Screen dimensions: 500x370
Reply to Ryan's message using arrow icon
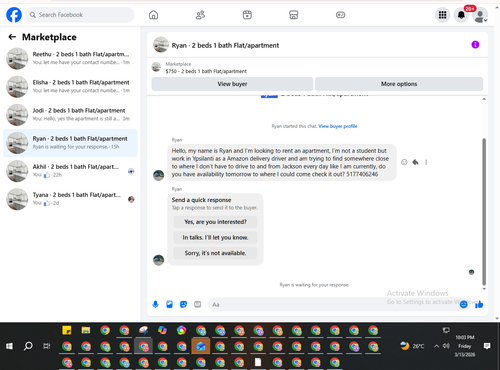[x=415, y=162]
